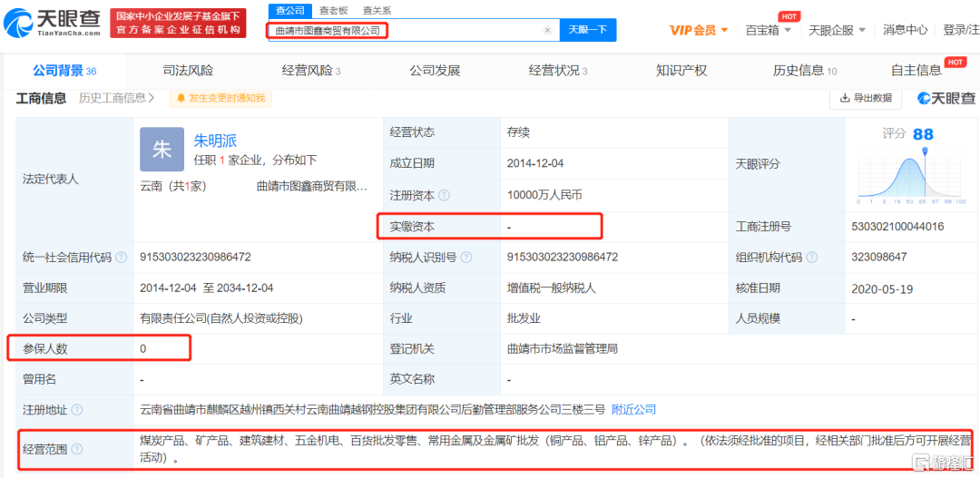Screen dimensions: 980x478
Task: Select the 组织机构代码 value 323098647
Action: click(878, 258)
